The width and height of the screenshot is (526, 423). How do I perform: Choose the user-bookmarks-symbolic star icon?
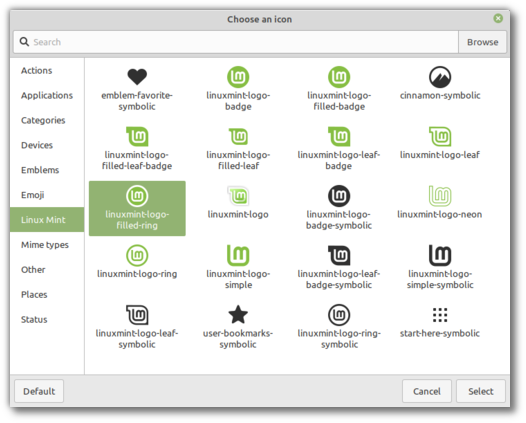pyautogui.click(x=238, y=315)
